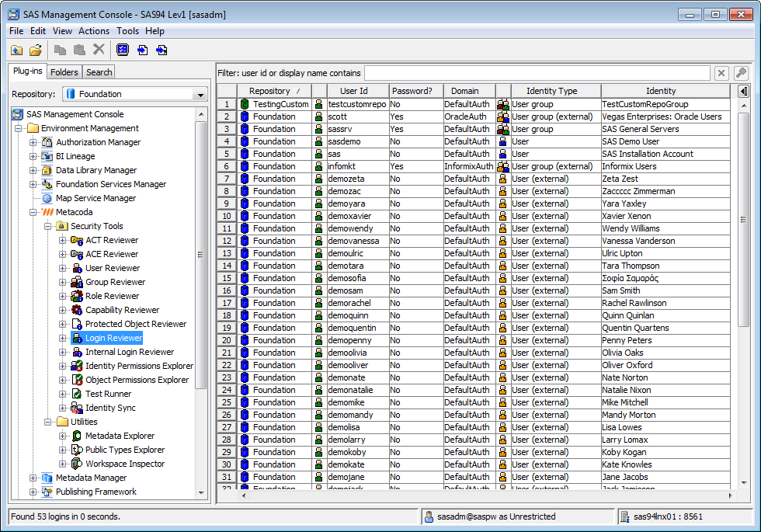Select the Public Types Explorer icon
This screenshot has width=761, height=532.
77,450
